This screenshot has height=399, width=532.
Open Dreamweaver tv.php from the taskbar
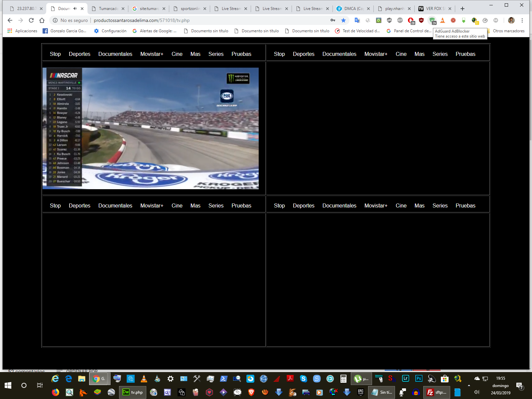click(133, 392)
